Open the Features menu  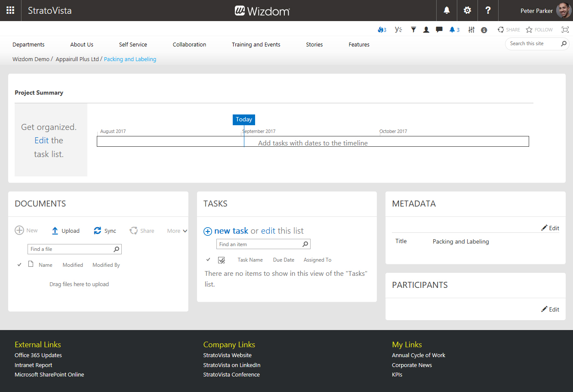tap(359, 44)
